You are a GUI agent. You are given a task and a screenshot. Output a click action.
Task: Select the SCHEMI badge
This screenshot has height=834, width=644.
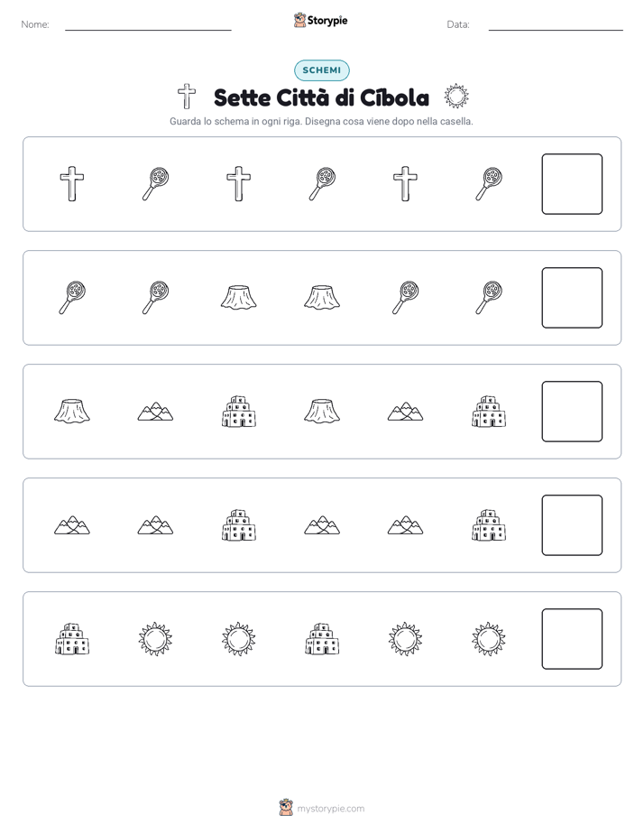tap(321, 70)
